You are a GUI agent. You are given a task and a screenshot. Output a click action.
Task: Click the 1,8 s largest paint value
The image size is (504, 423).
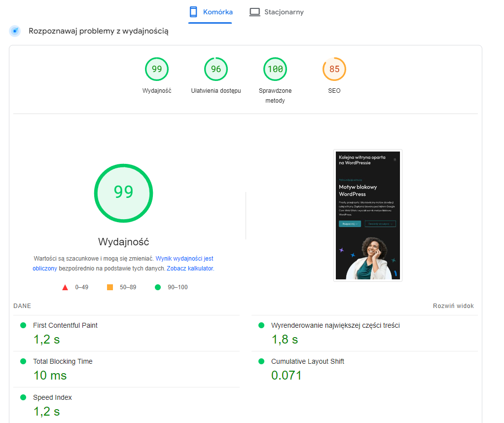[285, 340]
